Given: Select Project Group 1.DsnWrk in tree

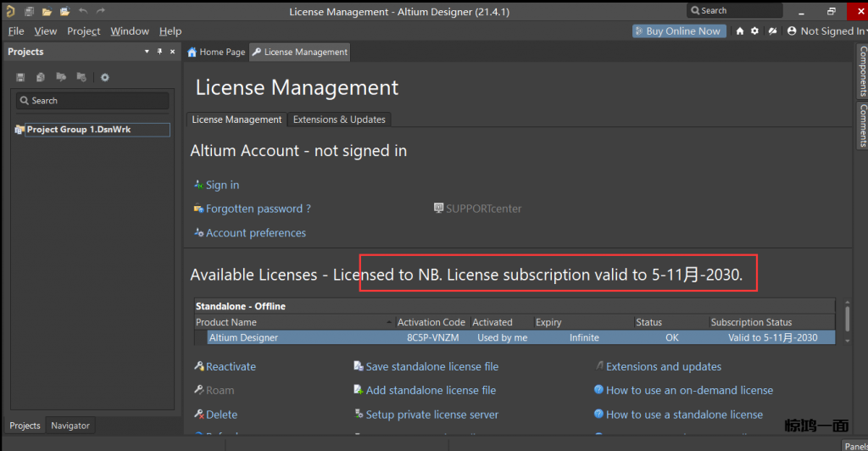Looking at the screenshot, I should pyautogui.click(x=78, y=130).
